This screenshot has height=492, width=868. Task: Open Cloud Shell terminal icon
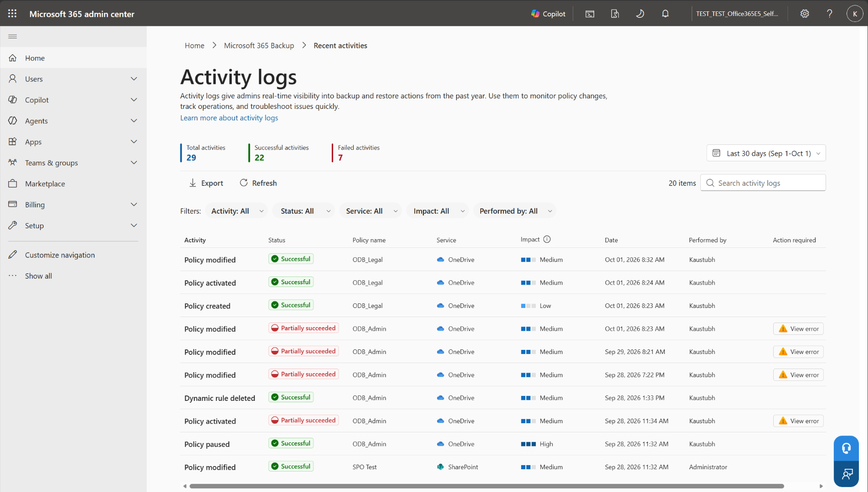pyautogui.click(x=590, y=14)
